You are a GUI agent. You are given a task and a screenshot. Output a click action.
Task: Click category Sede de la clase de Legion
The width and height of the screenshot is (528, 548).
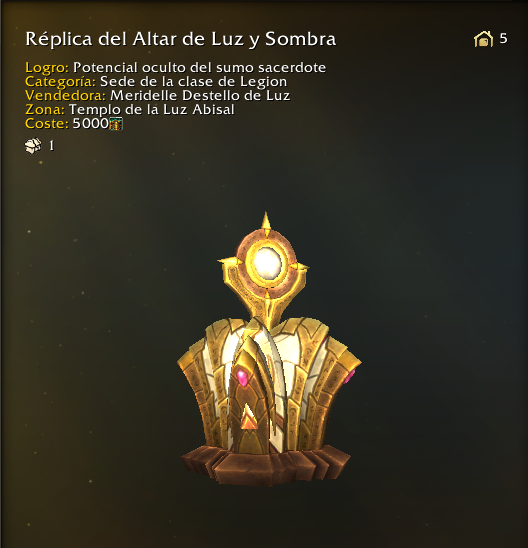(x=194, y=81)
